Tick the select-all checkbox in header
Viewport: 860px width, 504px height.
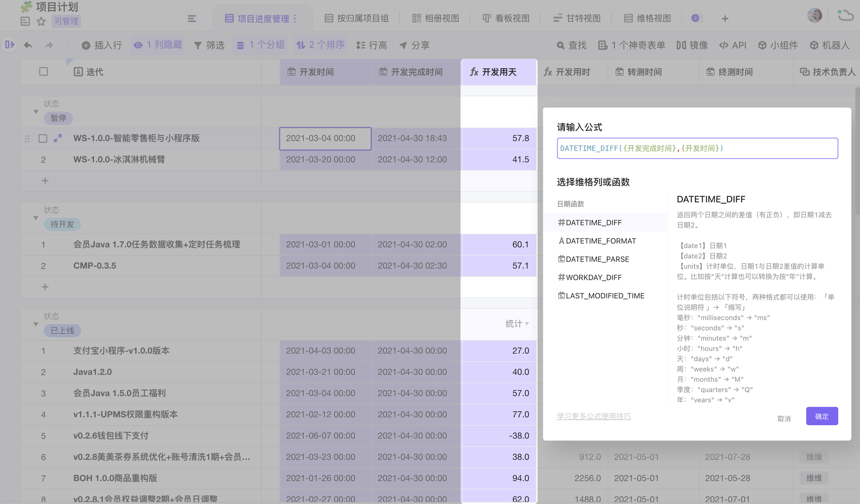[43, 72]
